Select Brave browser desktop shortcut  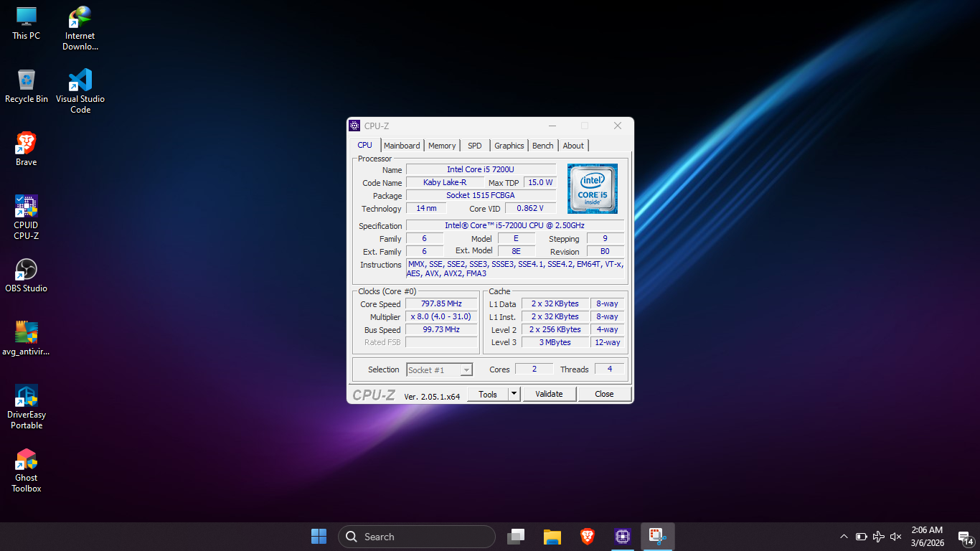(27, 149)
